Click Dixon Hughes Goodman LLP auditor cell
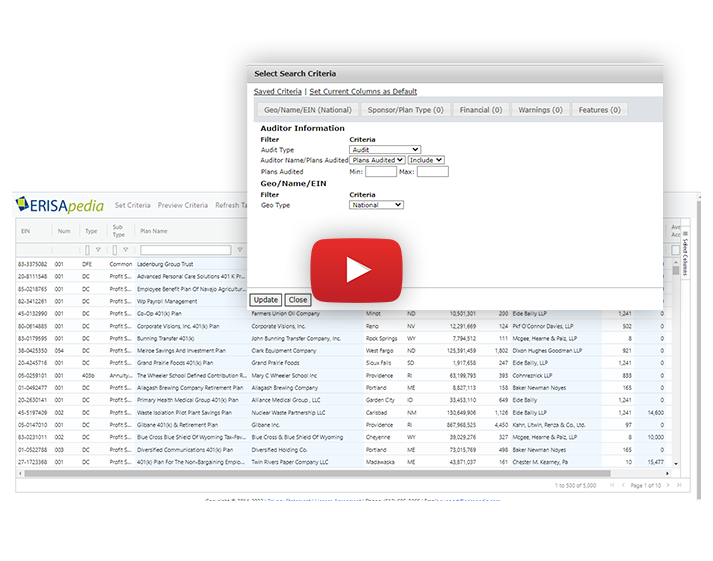 pyautogui.click(x=547, y=351)
